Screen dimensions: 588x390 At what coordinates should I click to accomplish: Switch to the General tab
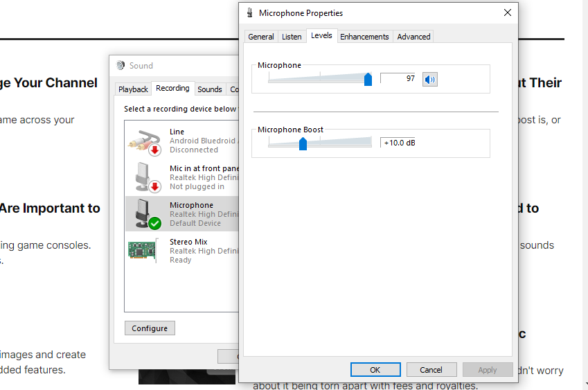click(261, 37)
